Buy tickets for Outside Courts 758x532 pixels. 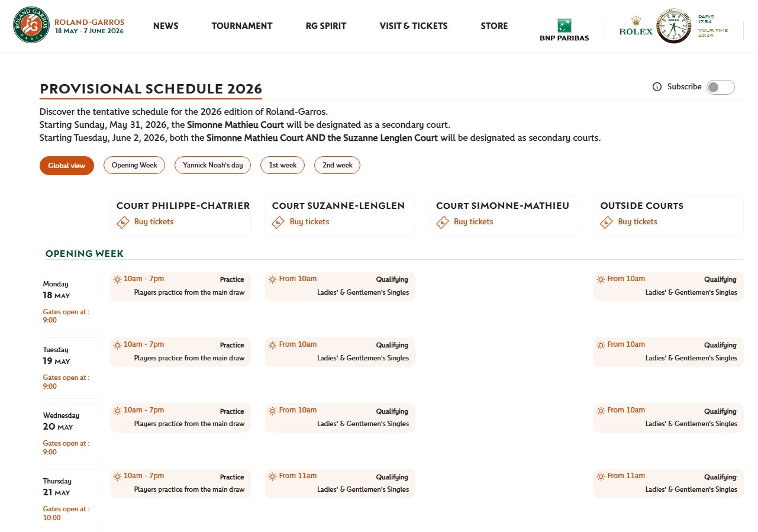tap(638, 222)
